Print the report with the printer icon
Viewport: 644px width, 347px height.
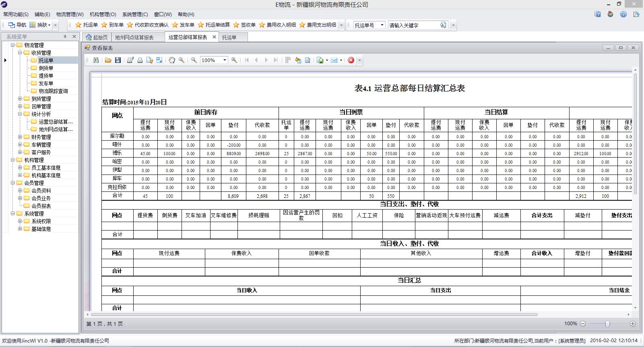pos(140,60)
